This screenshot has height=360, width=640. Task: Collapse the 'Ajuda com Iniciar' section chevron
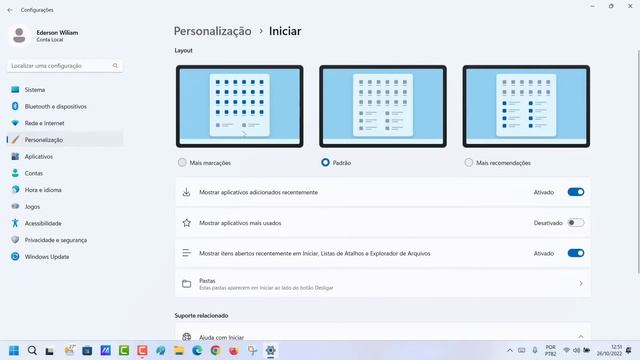click(x=581, y=337)
